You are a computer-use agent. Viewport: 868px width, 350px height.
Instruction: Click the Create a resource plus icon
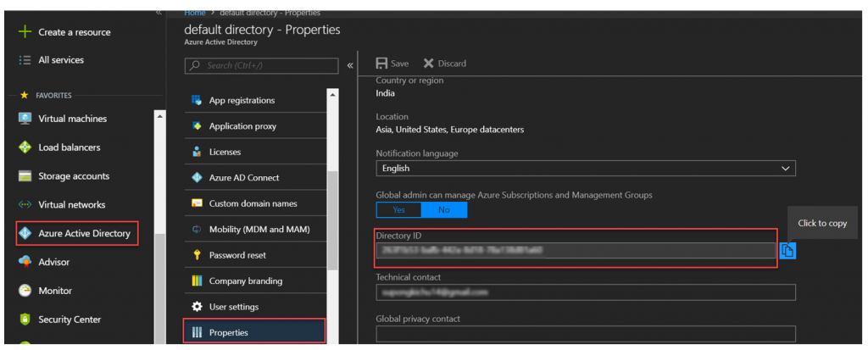[25, 32]
